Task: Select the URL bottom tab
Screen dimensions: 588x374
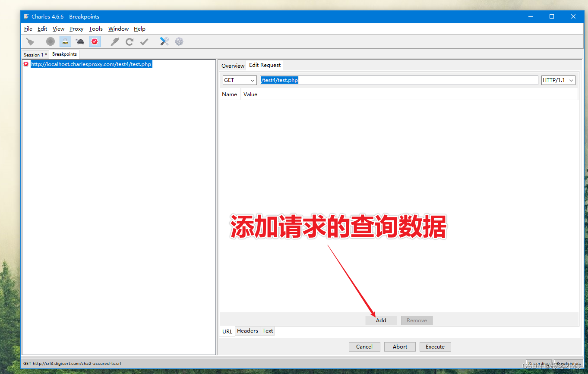Action: 227,331
